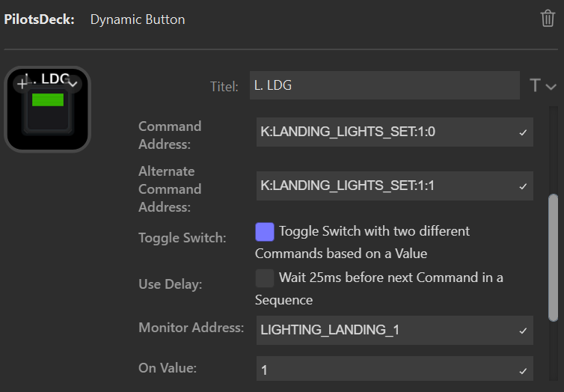This screenshot has width=564, height=392.
Task: Click the Dynamic Button action title
Action: [x=138, y=19]
